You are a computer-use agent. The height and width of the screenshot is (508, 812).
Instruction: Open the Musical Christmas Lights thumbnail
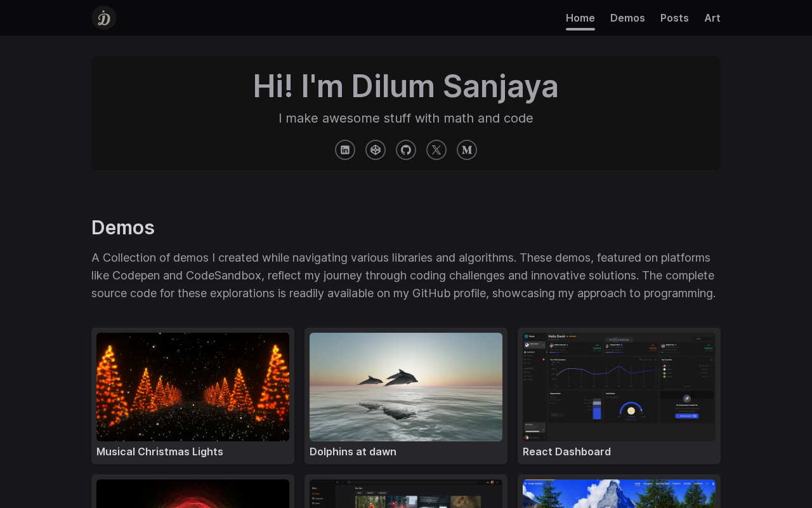tap(193, 387)
